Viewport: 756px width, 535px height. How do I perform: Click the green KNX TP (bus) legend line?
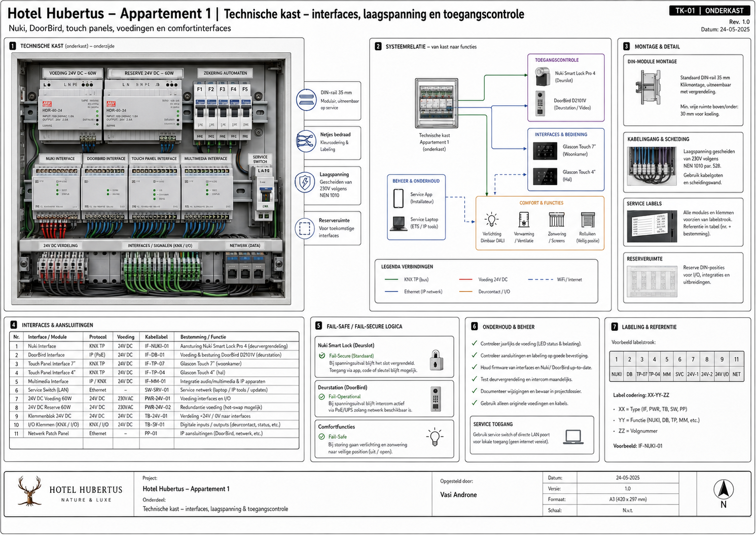tap(391, 279)
